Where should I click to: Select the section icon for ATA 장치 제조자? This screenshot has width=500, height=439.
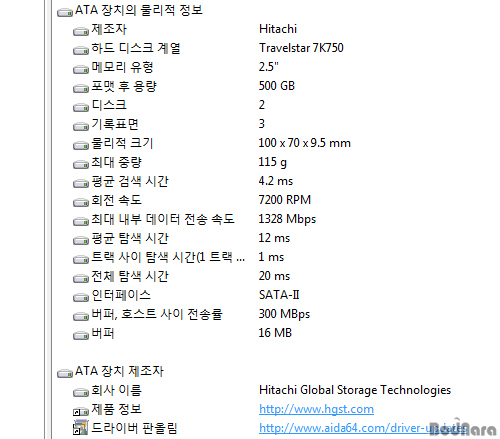(x=65, y=373)
